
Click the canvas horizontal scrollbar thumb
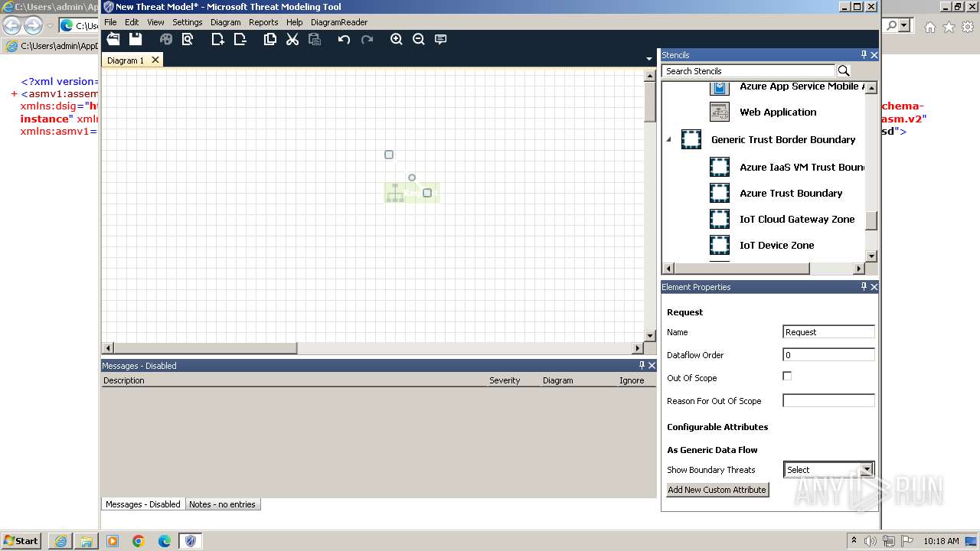point(205,348)
